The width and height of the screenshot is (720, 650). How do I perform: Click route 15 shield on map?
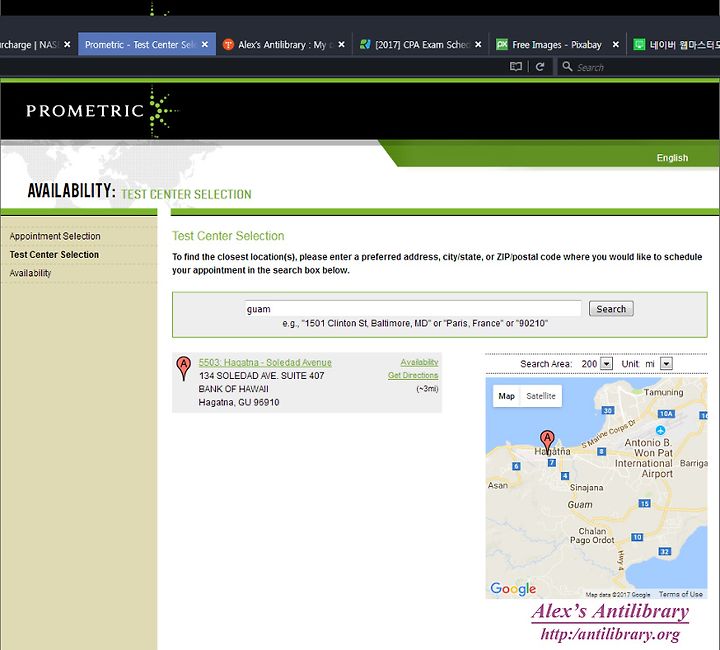point(644,504)
